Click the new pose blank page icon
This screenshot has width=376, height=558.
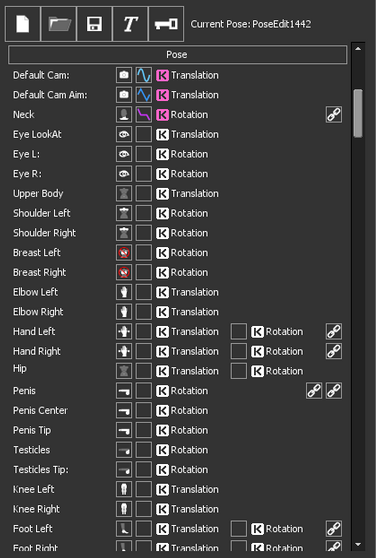[x=23, y=24]
